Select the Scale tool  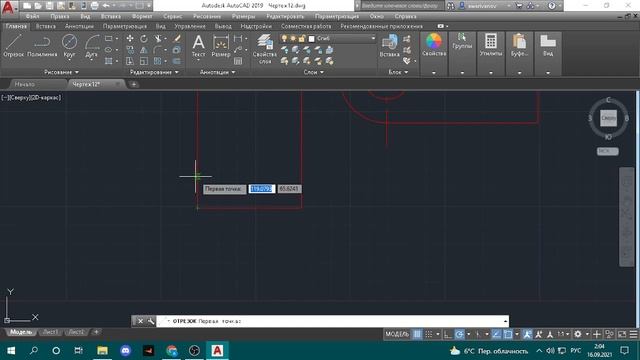click(144, 61)
